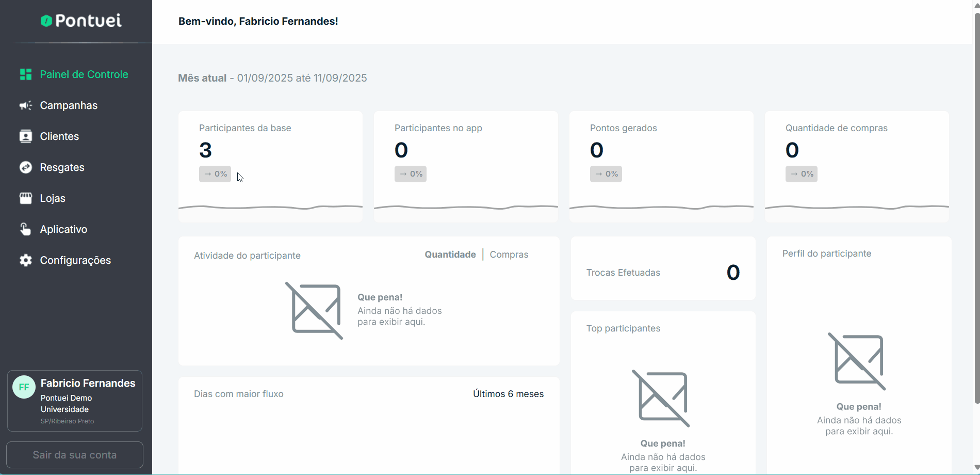Click the Painel de Controle grid icon
980x475 pixels.
(25, 74)
